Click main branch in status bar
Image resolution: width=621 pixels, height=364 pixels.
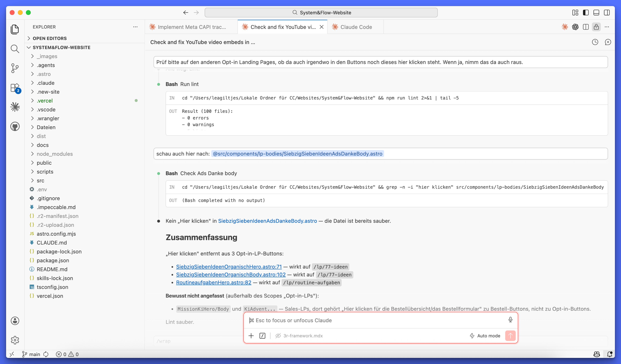point(31,354)
